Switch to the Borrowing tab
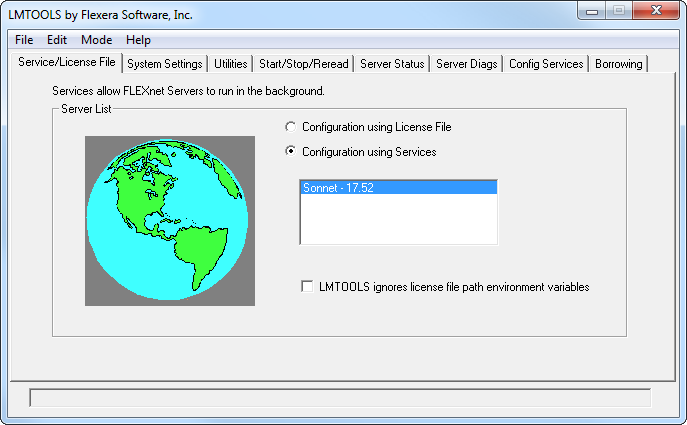 point(619,64)
